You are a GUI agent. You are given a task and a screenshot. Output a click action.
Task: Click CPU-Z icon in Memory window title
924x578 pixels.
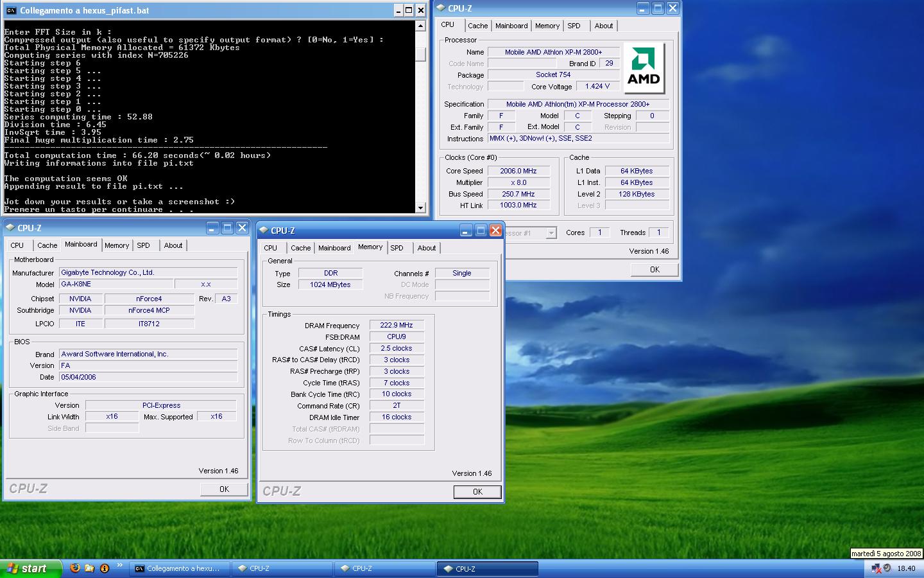click(264, 230)
